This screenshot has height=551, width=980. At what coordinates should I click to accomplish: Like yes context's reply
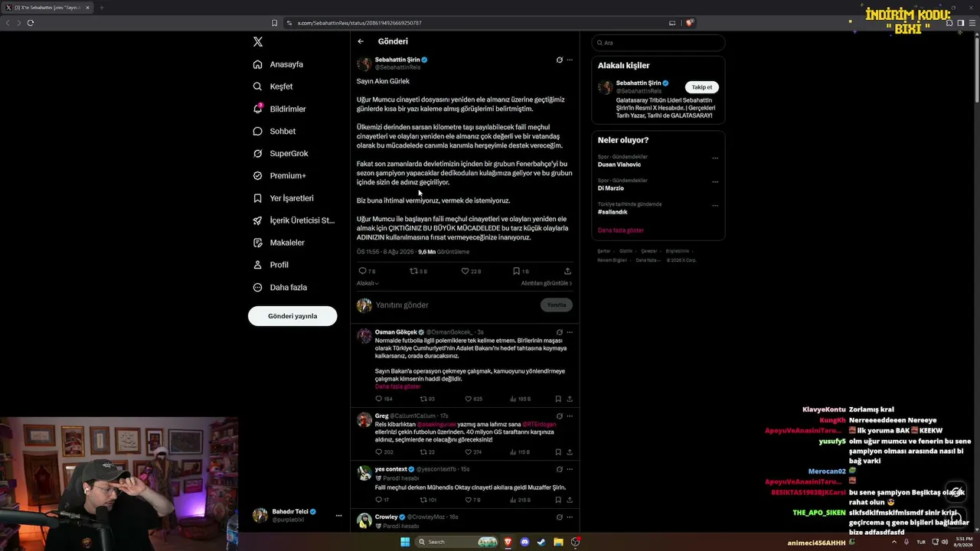click(x=469, y=500)
